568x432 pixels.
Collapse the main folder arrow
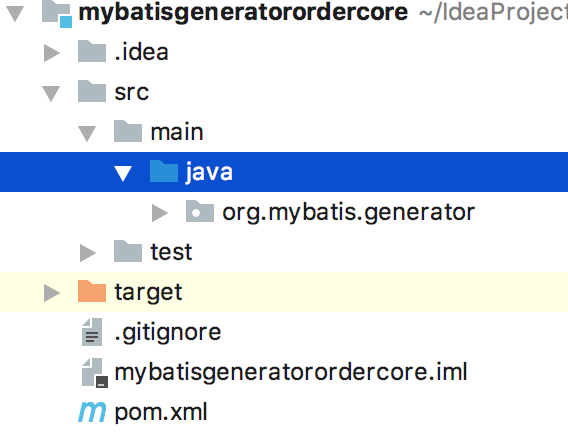coord(87,133)
